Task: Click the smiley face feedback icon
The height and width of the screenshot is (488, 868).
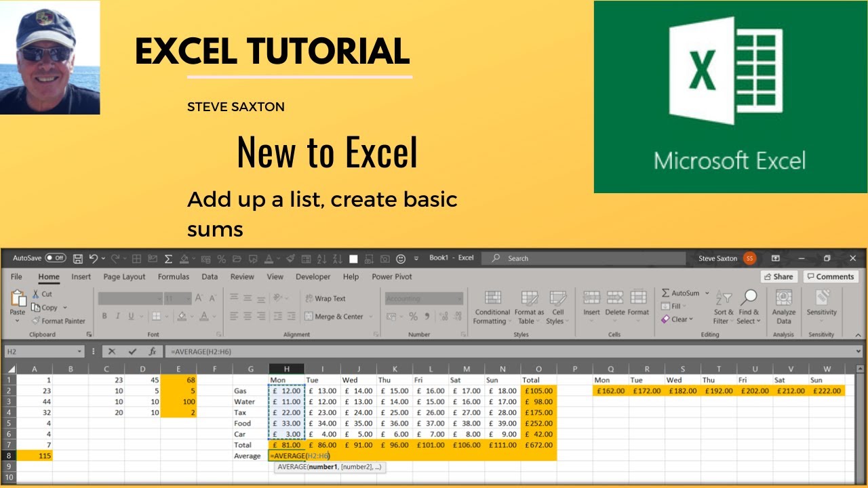Action: (401, 259)
